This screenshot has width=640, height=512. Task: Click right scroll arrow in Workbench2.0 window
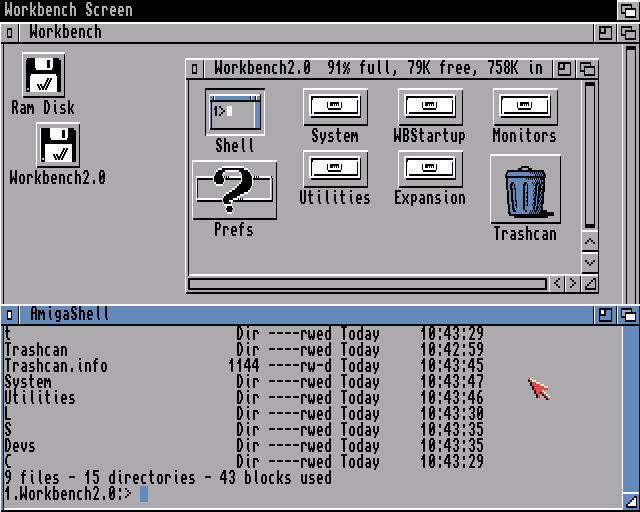(573, 284)
